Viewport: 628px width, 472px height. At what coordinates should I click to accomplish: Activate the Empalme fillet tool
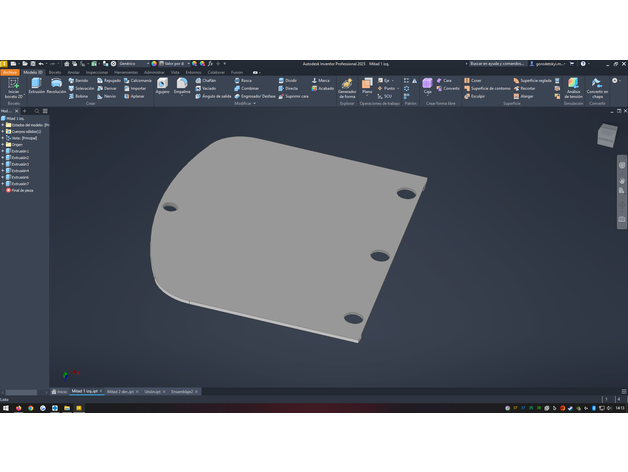pyautogui.click(x=182, y=86)
